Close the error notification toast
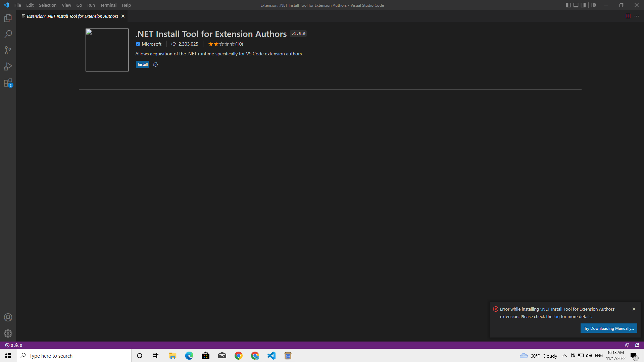The image size is (644, 362). pos(634,309)
